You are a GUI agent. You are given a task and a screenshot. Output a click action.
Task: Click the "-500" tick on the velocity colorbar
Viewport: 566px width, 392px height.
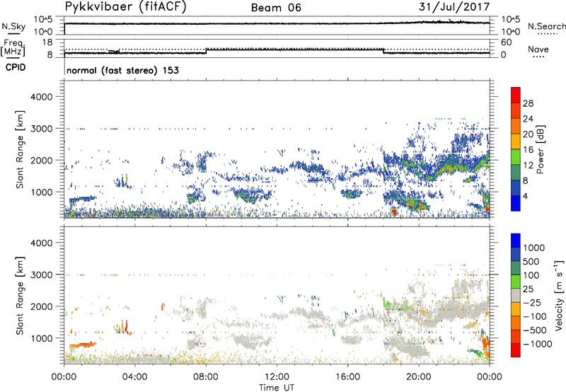(x=535, y=330)
